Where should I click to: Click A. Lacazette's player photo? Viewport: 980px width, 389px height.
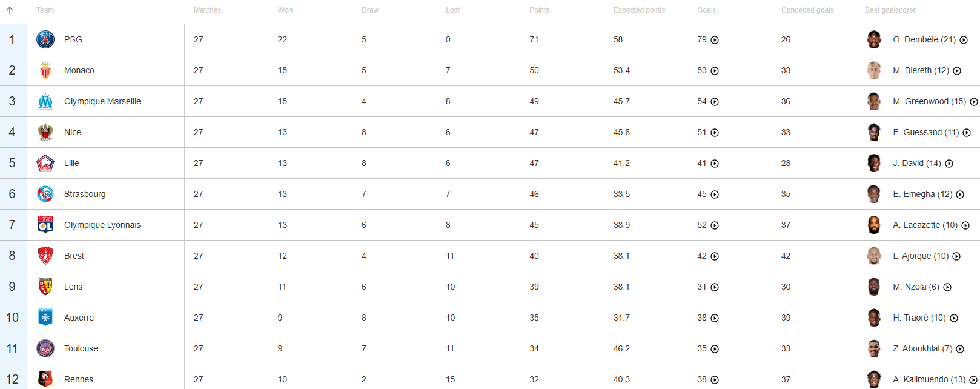pyautogui.click(x=873, y=225)
